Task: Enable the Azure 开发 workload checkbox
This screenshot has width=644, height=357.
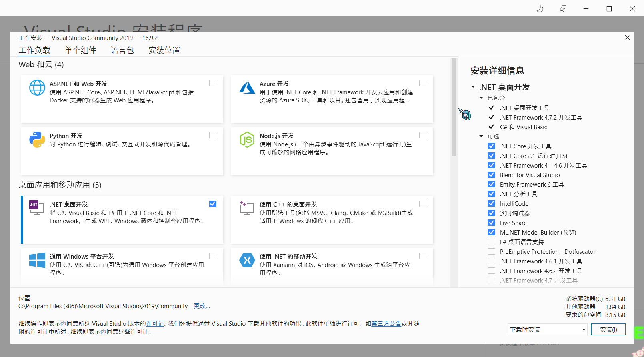Action: [x=423, y=83]
